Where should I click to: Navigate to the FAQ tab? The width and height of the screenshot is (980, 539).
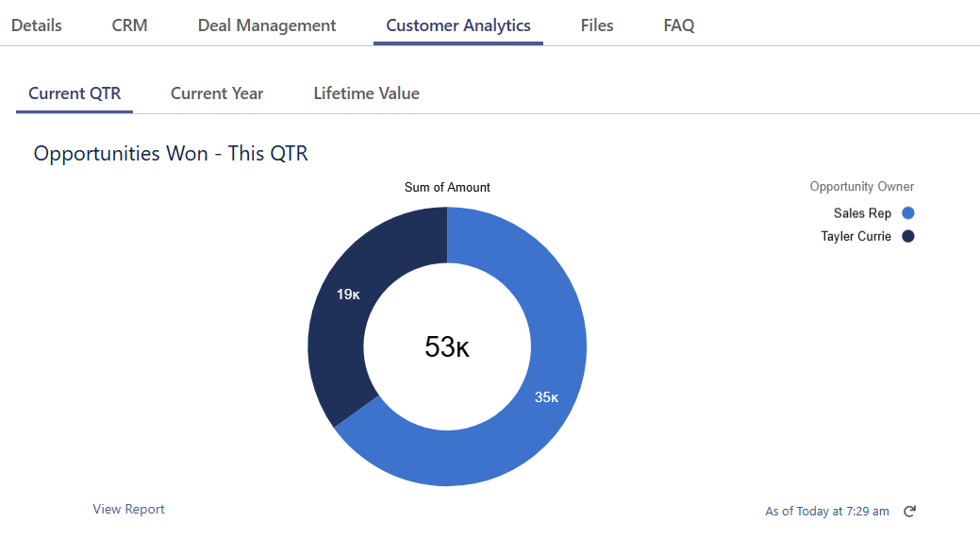coord(679,25)
